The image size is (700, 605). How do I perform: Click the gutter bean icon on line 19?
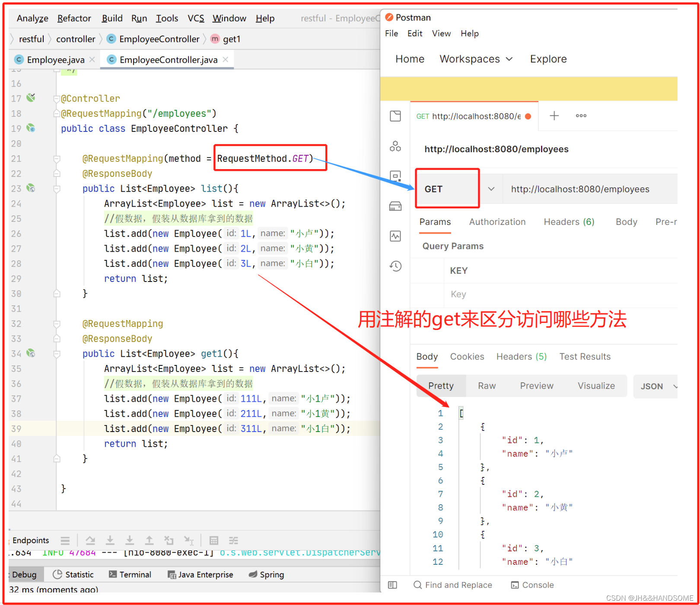(31, 128)
